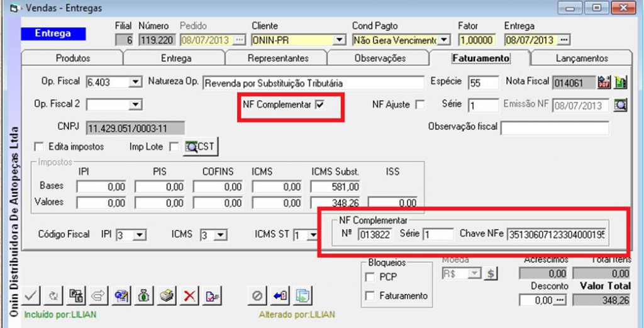Open the Observações tab
The width and height of the screenshot is (644, 328).
click(x=380, y=58)
